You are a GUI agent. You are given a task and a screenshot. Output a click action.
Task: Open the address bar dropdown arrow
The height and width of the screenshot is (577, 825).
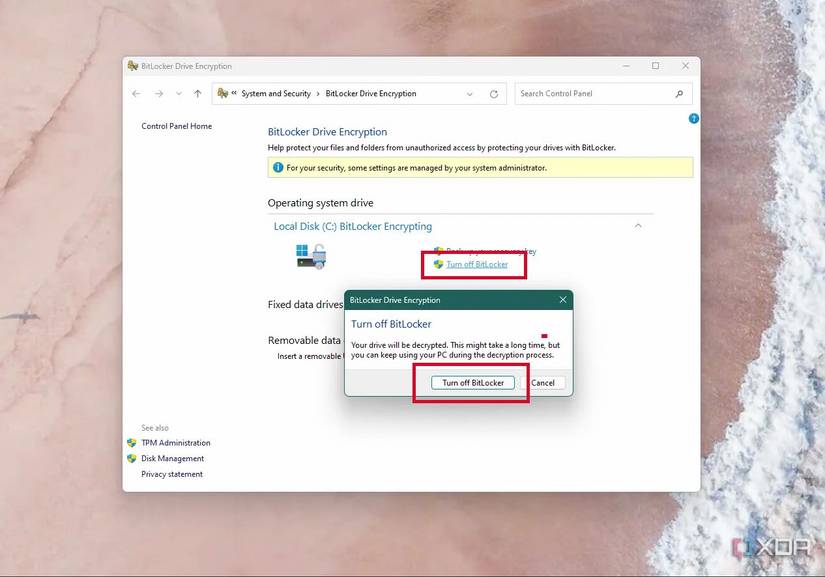point(469,93)
